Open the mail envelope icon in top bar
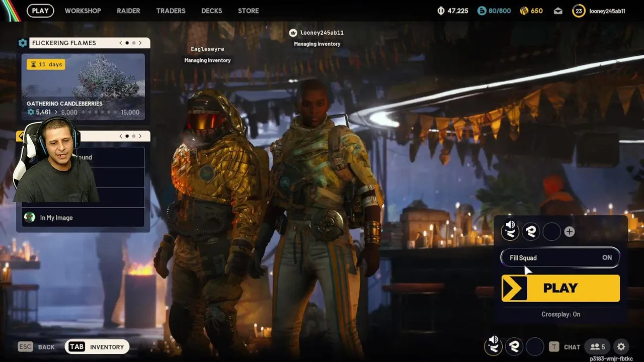Viewport: 644px width, 362px height. 558,11
